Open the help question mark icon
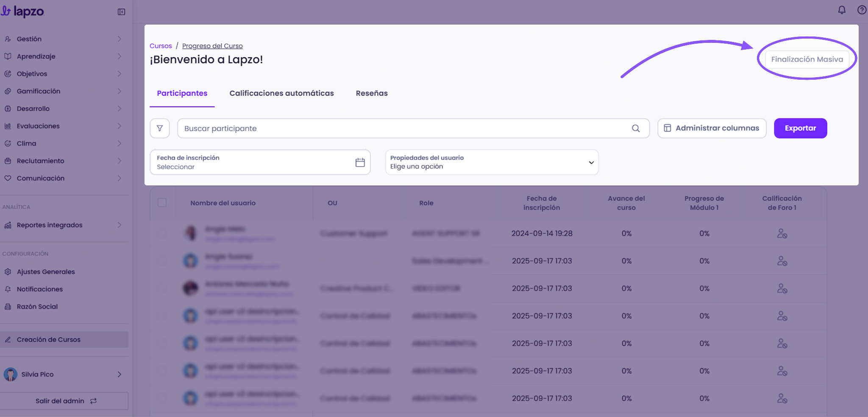Viewport: 868px width, 417px height. coord(862,10)
